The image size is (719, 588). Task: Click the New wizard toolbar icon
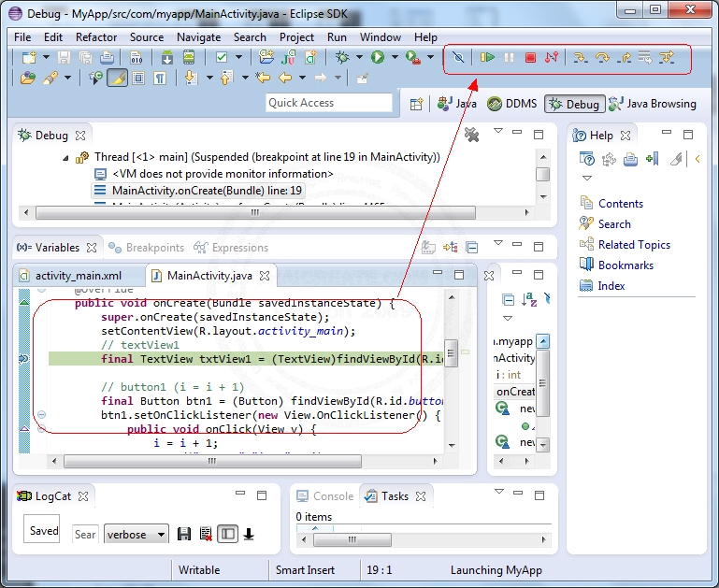pyautogui.click(x=29, y=57)
